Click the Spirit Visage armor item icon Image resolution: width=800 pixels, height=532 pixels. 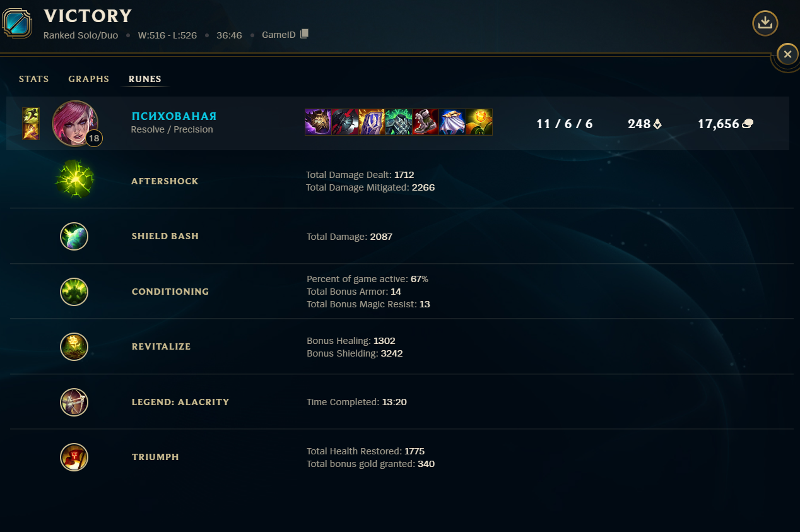point(399,122)
